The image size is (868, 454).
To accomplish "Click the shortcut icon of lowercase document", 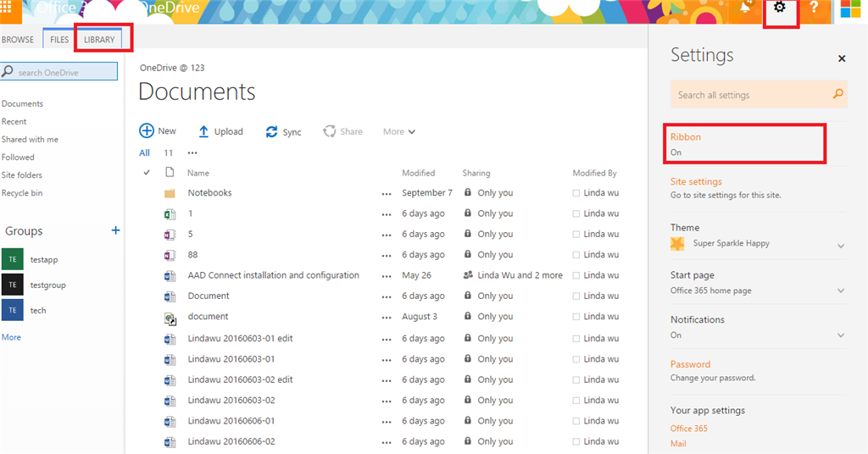I will [170, 318].
